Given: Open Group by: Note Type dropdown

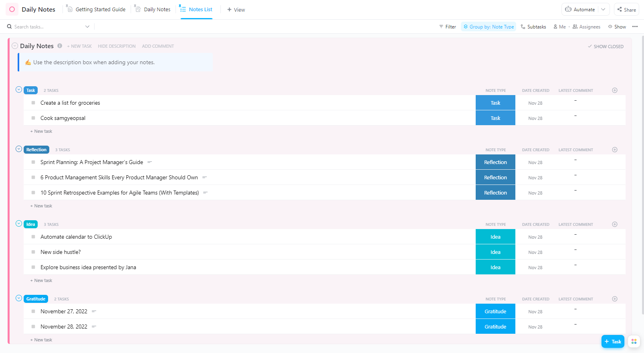Looking at the screenshot, I should [x=489, y=27].
